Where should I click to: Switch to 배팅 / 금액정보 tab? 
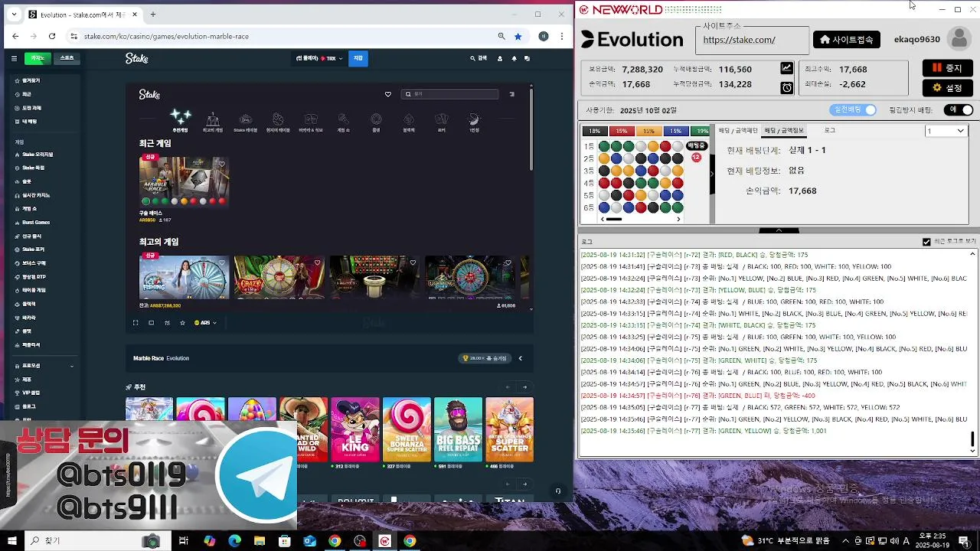(x=784, y=131)
